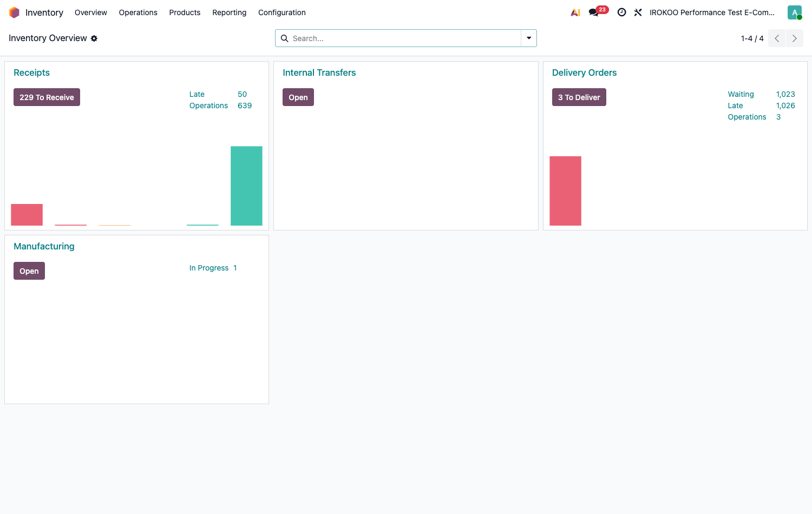Click Waiting link in Delivery Orders card
The height and width of the screenshot is (514, 812).
741,94
